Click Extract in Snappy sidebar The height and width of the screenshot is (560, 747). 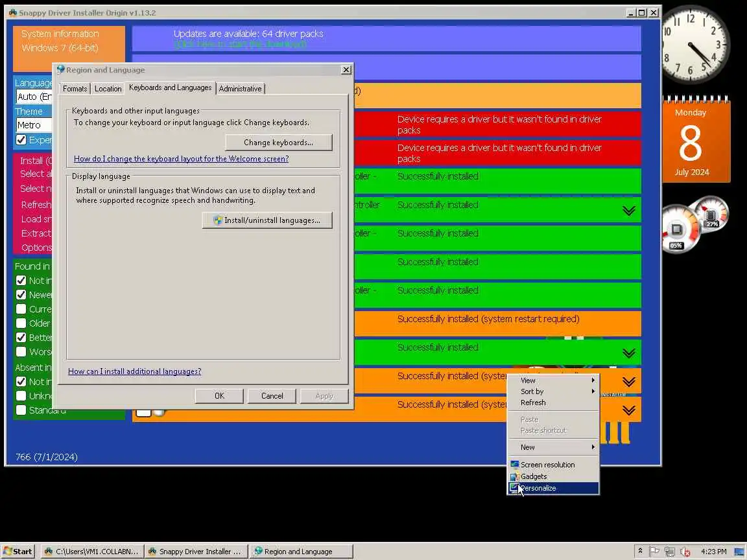pyautogui.click(x=36, y=233)
